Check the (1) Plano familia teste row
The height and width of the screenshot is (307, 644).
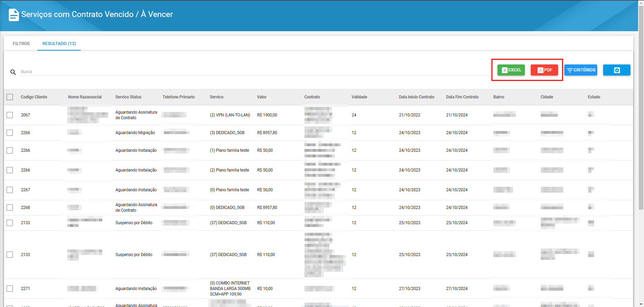click(10, 150)
